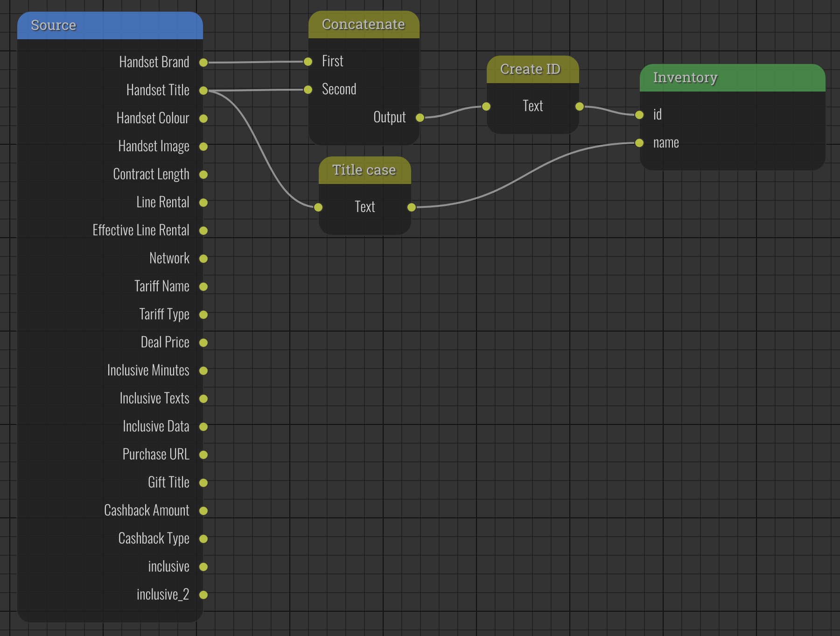Viewport: 840px width, 636px height.
Task: Select the Network output connector
Action: pos(203,258)
